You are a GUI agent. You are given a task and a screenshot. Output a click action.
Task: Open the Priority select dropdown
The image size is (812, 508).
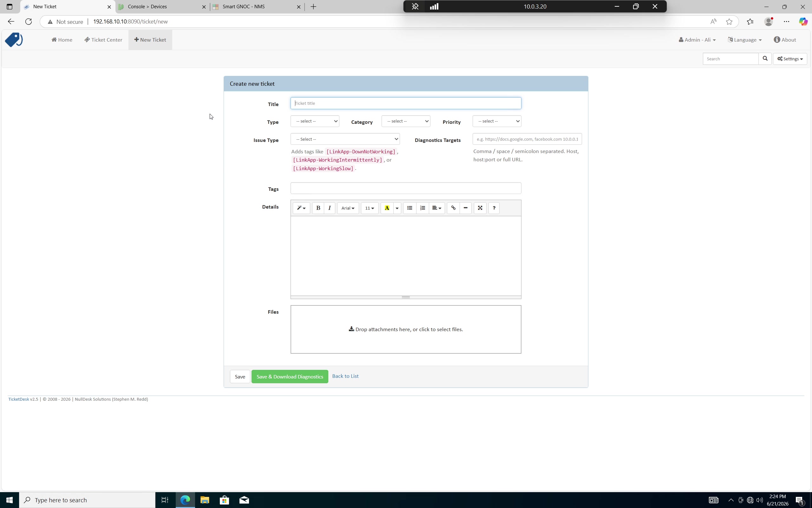497,121
